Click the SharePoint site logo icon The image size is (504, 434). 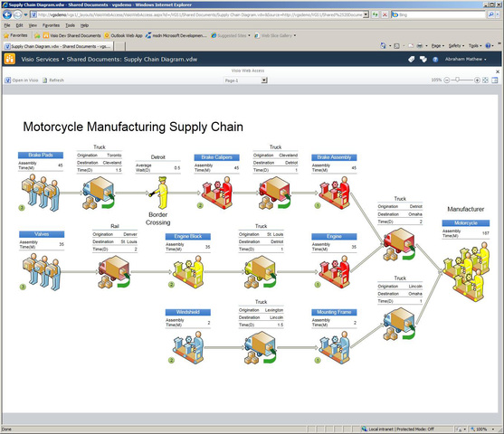point(10,59)
